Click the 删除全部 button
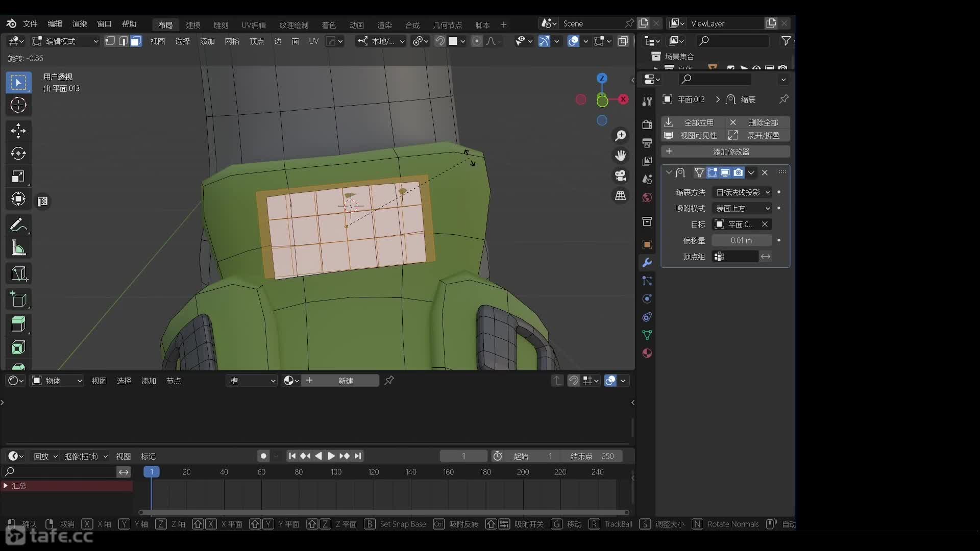Screen dimensions: 980x551 757,122
